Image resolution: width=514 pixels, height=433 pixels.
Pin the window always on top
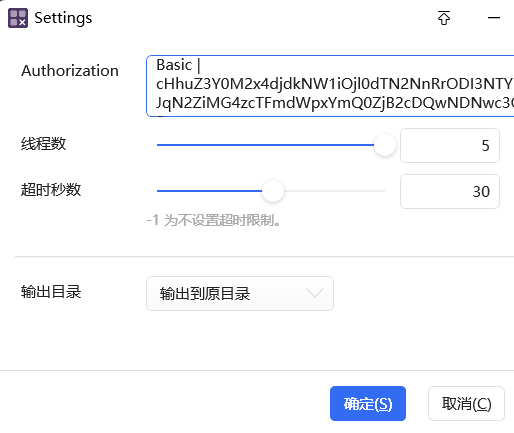coord(444,18)
